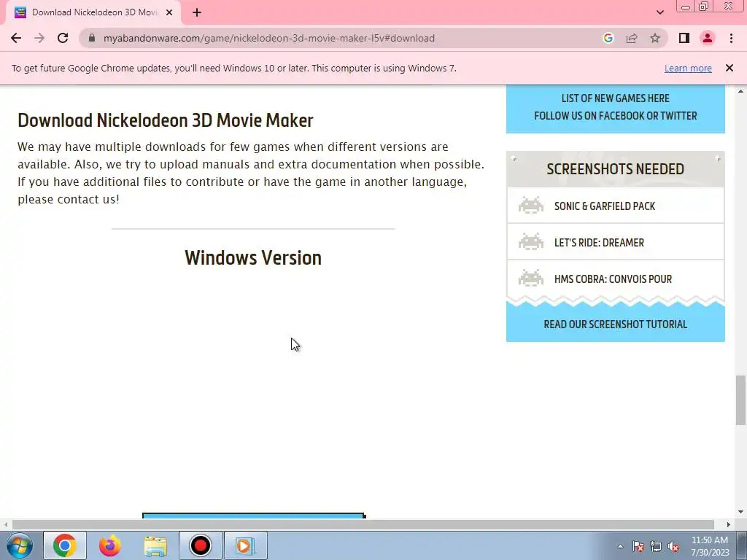Click invader icon beside Sonic & Garfield Pack
The height and width of the screenshot is (560, 747).
pos(531,205)
